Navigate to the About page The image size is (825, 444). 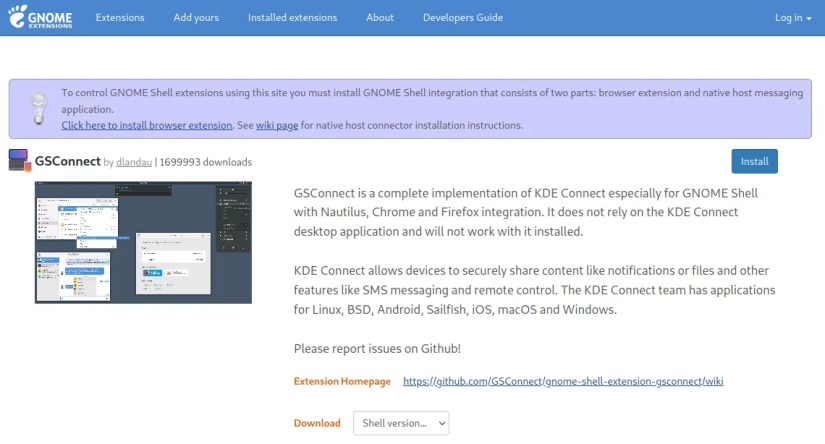pyautogui.click(x=380, y=18)
